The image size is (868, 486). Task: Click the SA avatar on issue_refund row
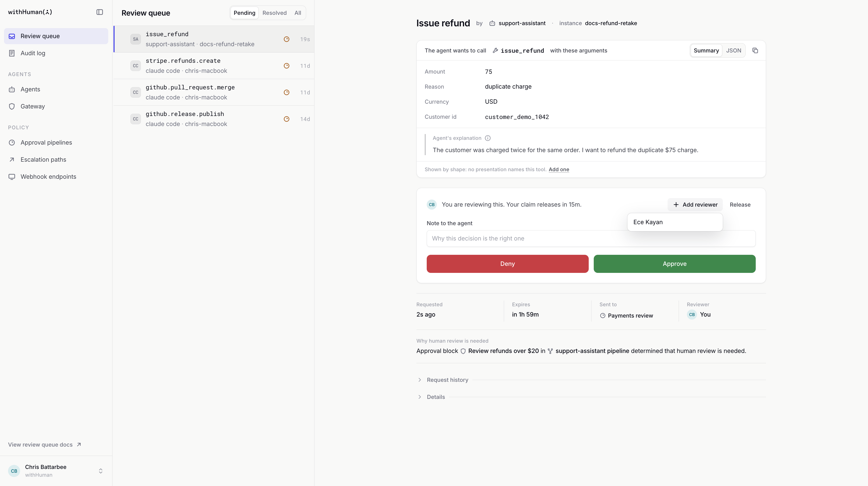(135, 39)
